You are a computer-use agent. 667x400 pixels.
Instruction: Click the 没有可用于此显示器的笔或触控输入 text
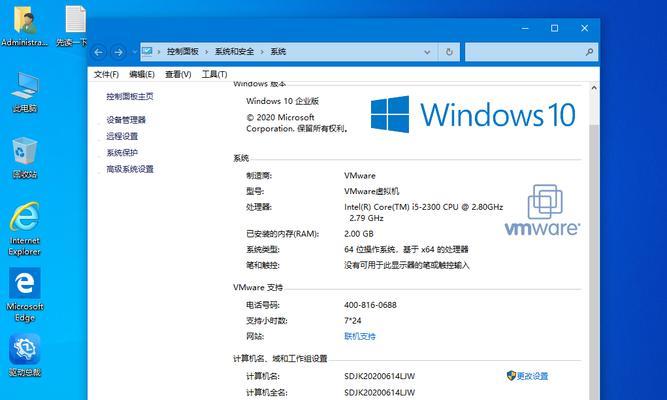pyautogui.click(x=407, y=265)
